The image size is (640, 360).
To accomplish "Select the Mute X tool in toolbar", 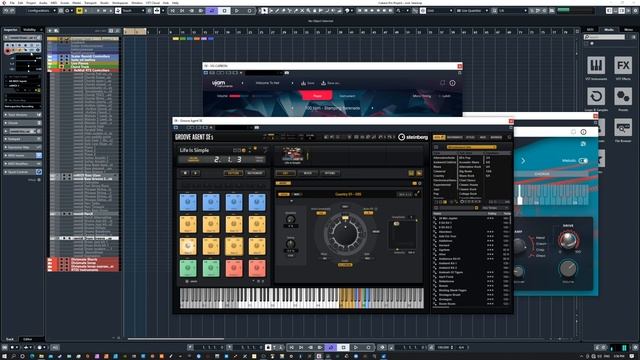I will tap(302, 11).
